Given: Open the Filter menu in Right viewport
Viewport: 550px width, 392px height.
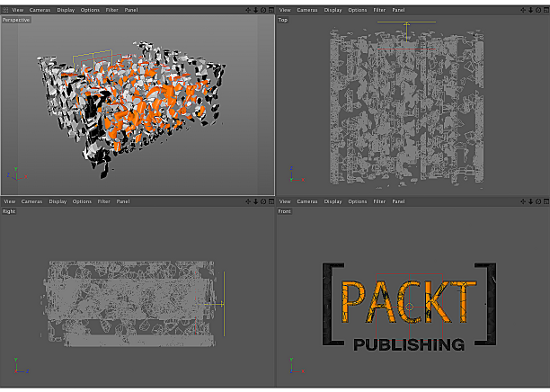Looking at the screenshot, I should [x=104, y=201].
